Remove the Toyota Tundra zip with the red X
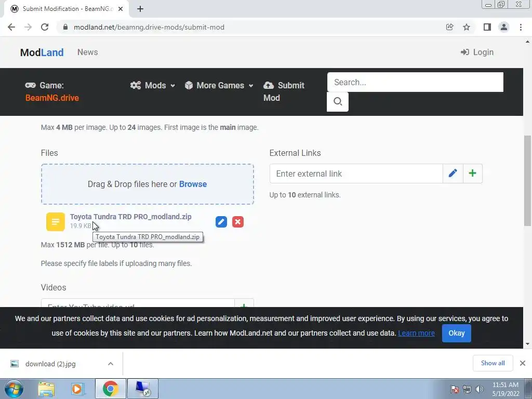The width and height of the screenshot is (532, 399). coord(238,222)
